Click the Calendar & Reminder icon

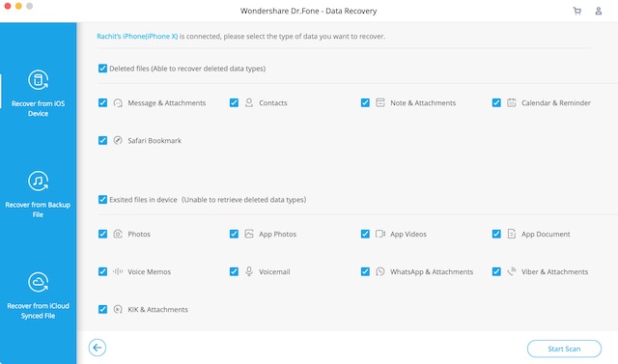pos(512,102)
